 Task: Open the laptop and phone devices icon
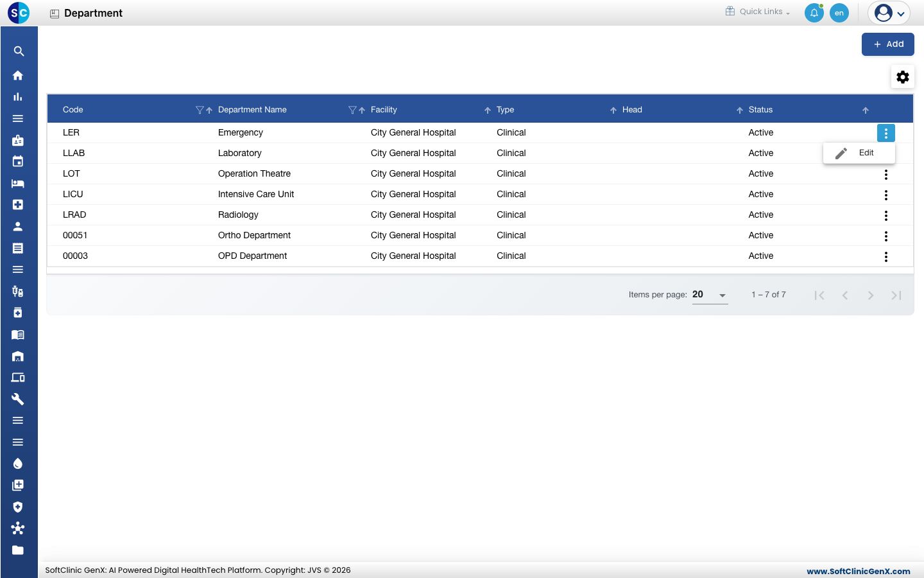point(18,377)
